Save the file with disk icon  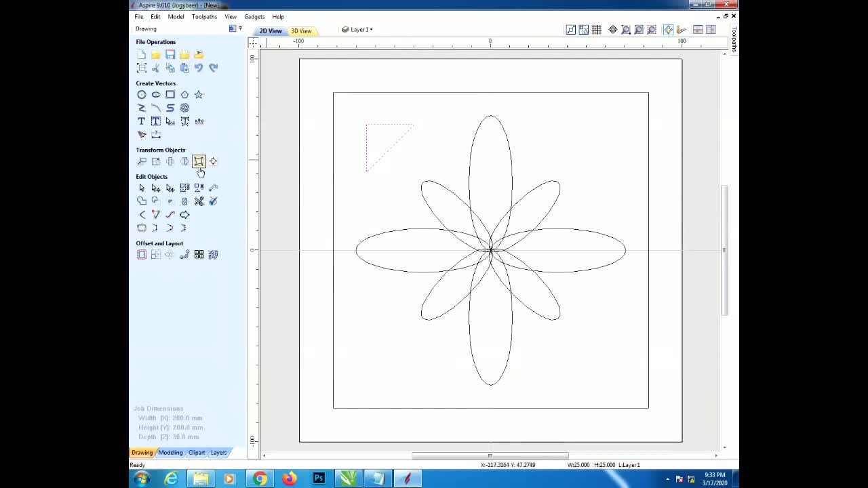[170, 54]
